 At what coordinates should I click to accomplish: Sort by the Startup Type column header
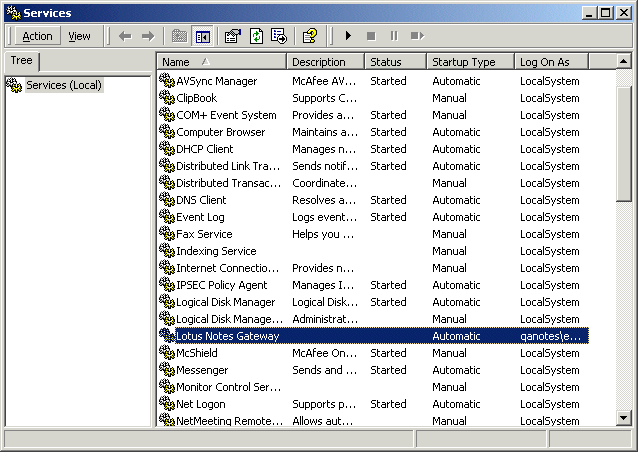(469, 62)
